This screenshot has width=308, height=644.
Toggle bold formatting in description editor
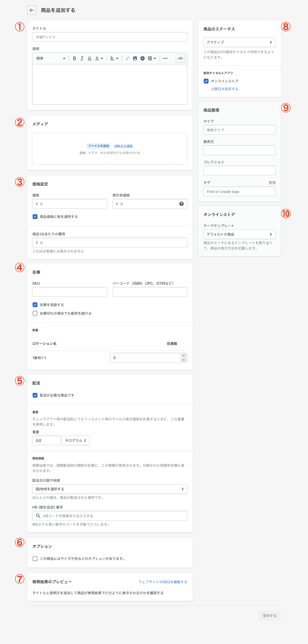(x=74, y=58)
